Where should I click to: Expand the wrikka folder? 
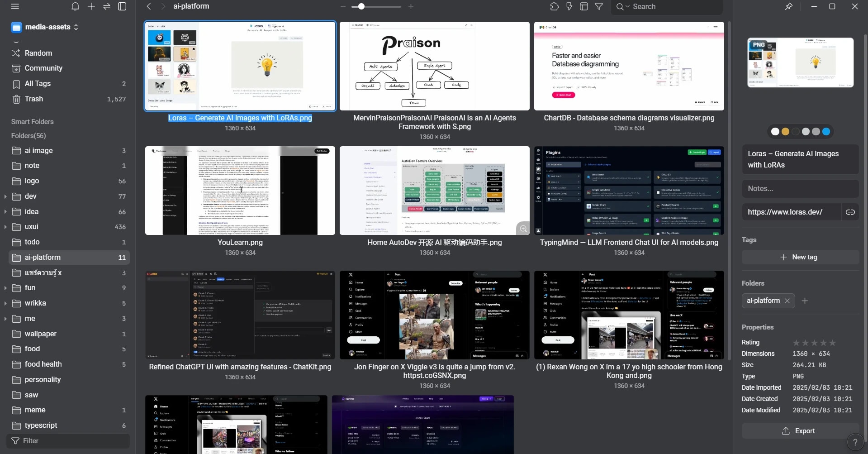(5, 303)
